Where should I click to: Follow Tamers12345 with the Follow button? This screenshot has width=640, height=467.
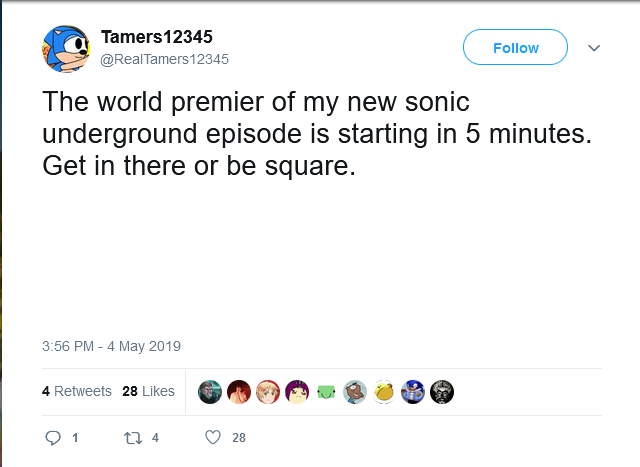coord(515,48)
